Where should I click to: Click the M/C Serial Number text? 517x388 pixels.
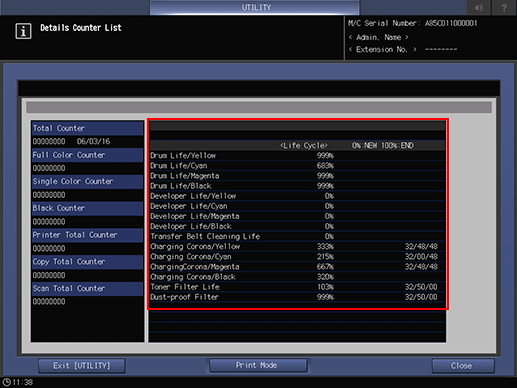point(413,23)
